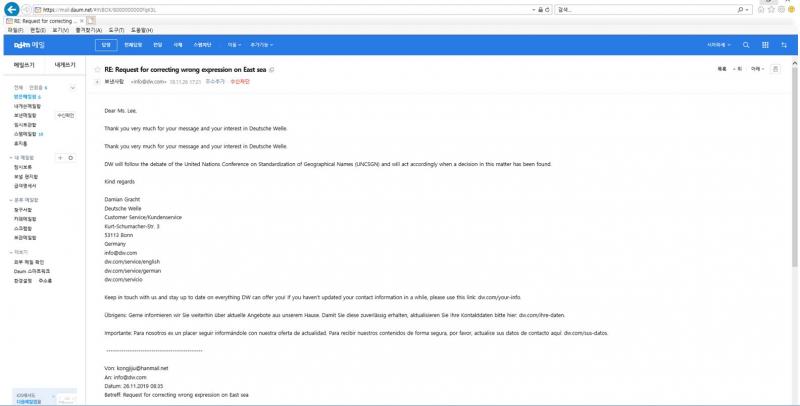The image size is (800, 406).
Task: Collapse the mailbox list chevron in the sidebar
Action: (73, 88)
